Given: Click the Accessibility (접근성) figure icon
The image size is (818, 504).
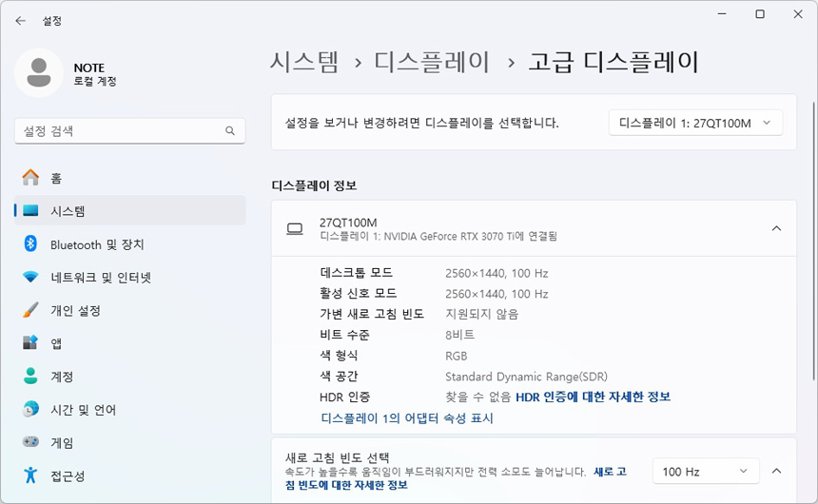Looking at the screenshot, I should 30,475.
